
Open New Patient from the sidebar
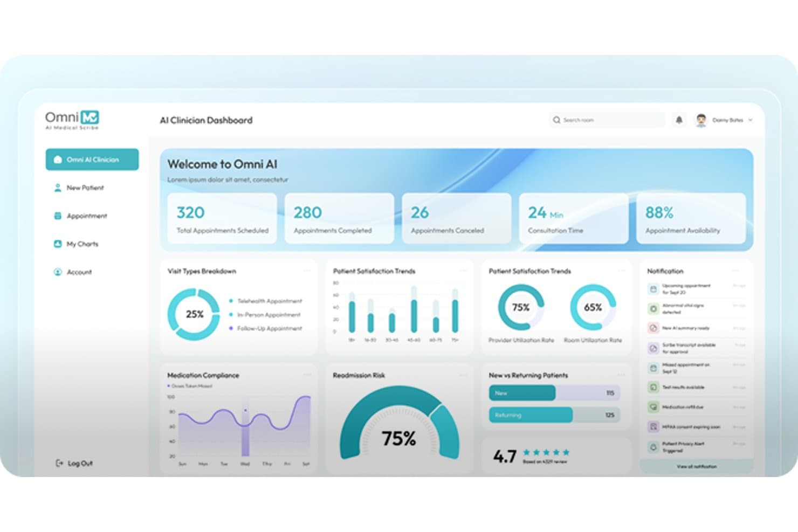(79, 188)
